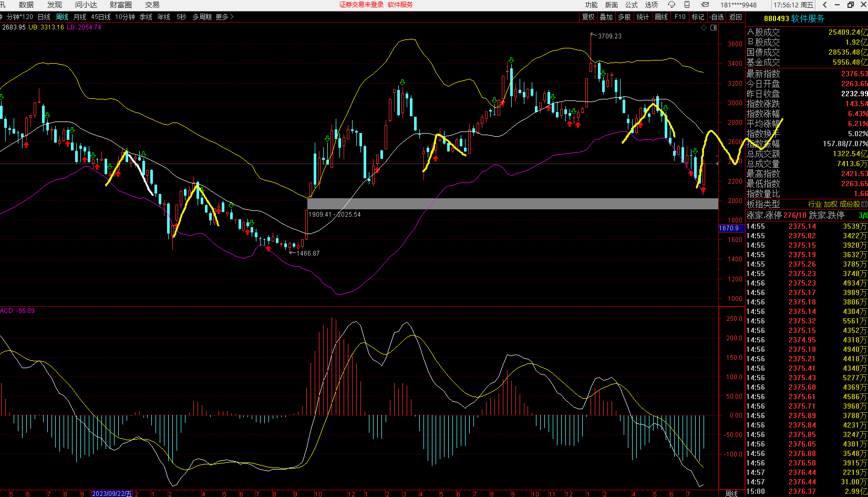Screen dimensions: 868x497
Task: Click the 标记 mark button
Action: click(698, 17)
